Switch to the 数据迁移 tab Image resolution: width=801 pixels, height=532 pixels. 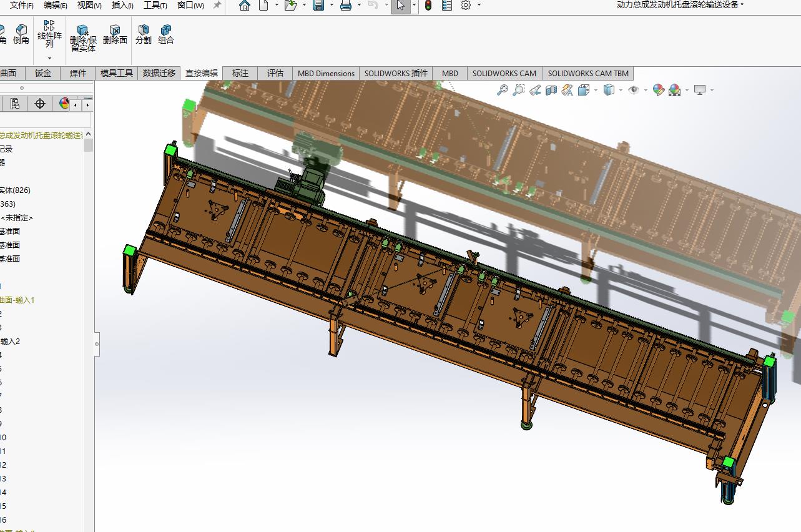tap(159, 73)
